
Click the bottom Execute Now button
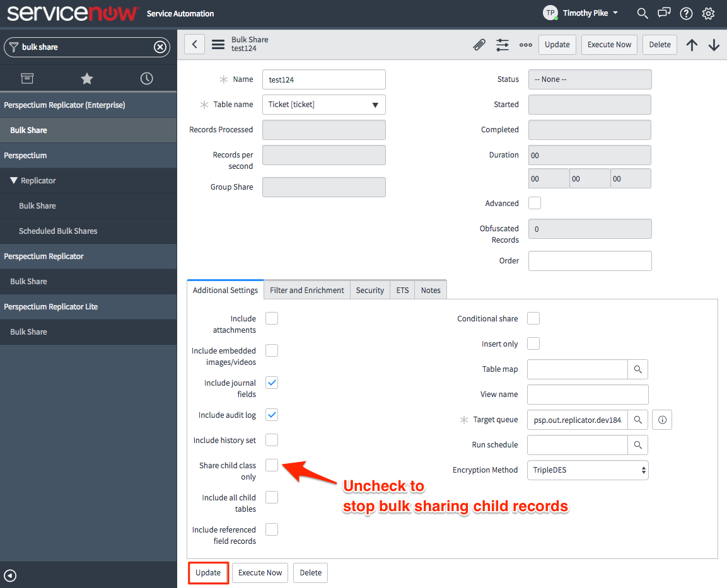click(x=260, y=573)
